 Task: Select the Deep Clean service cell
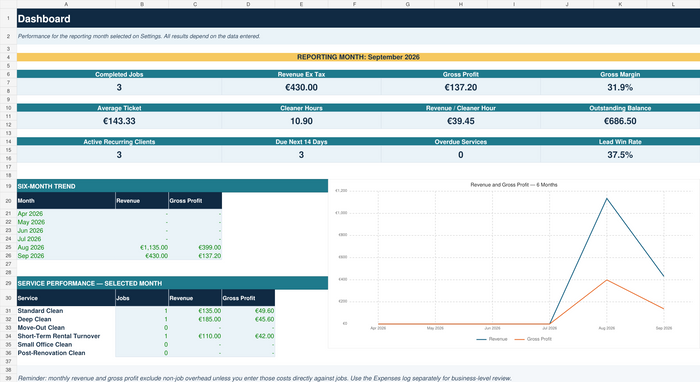coord(66,319)
